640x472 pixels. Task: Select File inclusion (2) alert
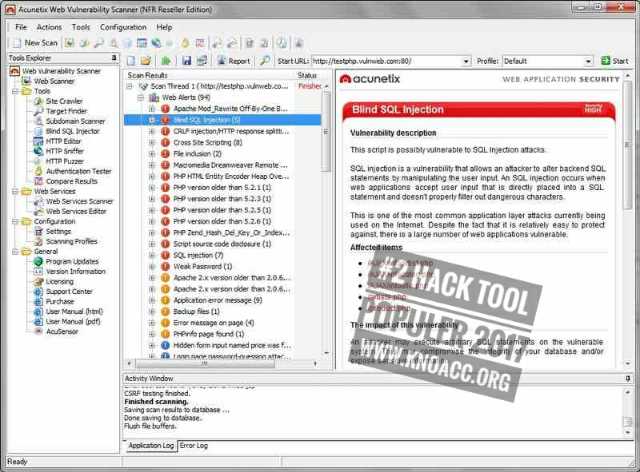tap(197, 154)
